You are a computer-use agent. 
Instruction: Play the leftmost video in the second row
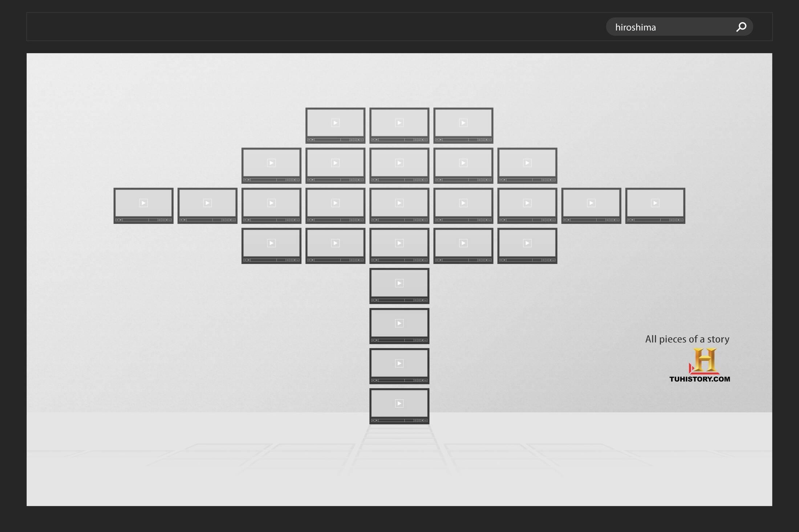point(271,163)
